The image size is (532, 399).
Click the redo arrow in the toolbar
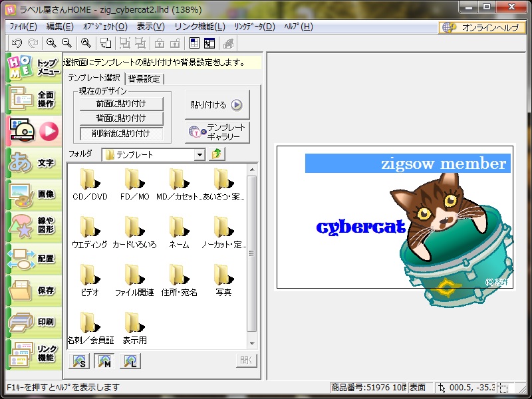click(x=33, y=43)
